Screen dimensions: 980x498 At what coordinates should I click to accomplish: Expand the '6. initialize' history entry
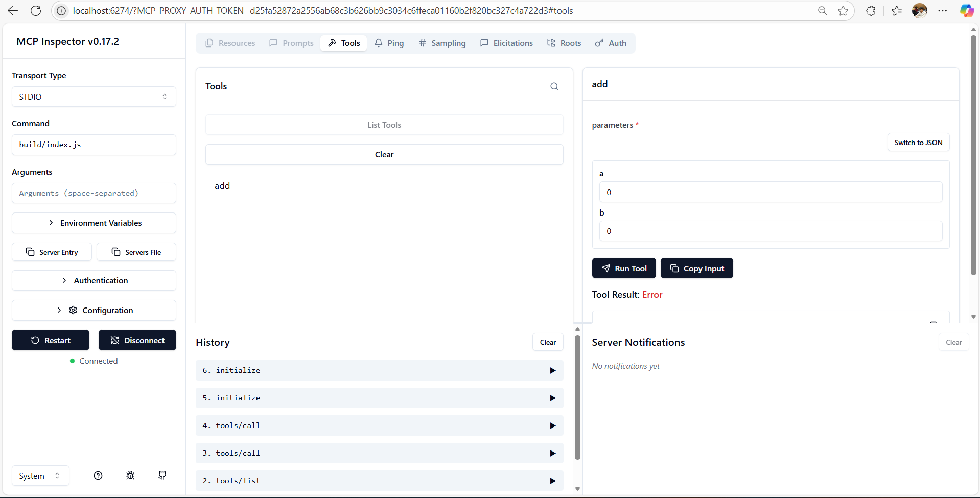pyautogui.click(x=379, y=370)
